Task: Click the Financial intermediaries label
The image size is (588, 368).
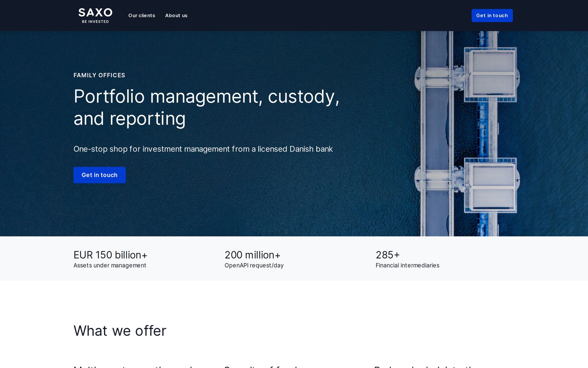Action: 407,265
